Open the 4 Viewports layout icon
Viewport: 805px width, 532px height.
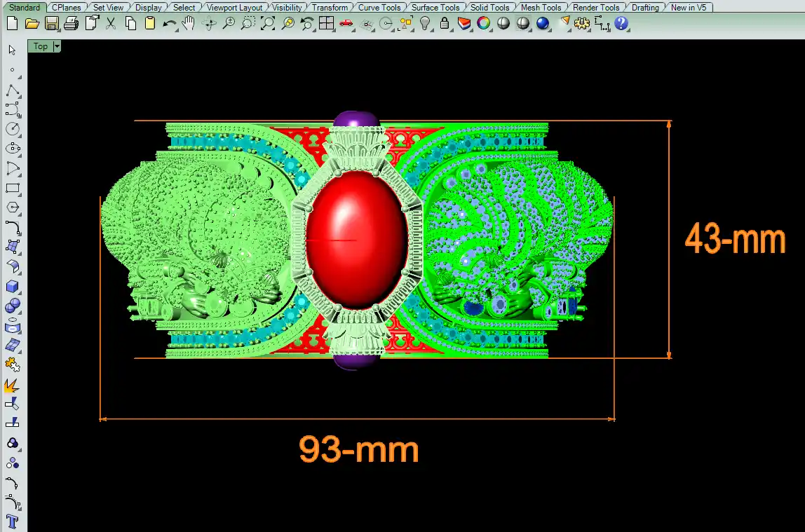tap(326, 23)
